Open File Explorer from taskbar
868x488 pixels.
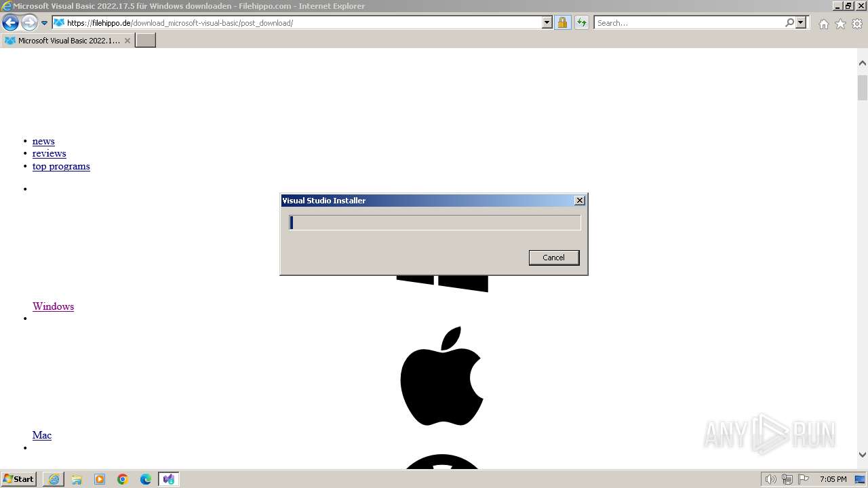77,479
